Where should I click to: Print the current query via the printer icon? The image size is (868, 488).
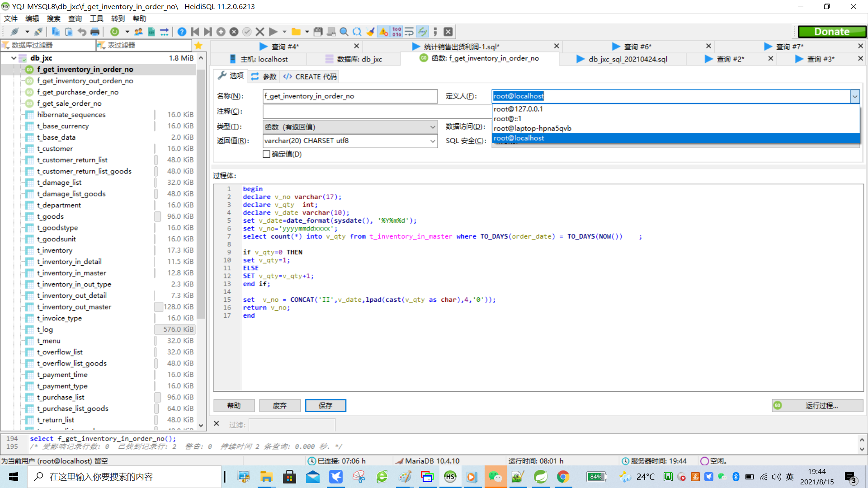[95, 32]
